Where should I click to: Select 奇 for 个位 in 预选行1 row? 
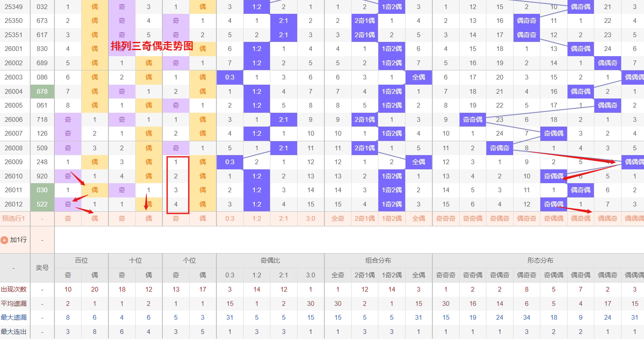click(x=176, y=219)
